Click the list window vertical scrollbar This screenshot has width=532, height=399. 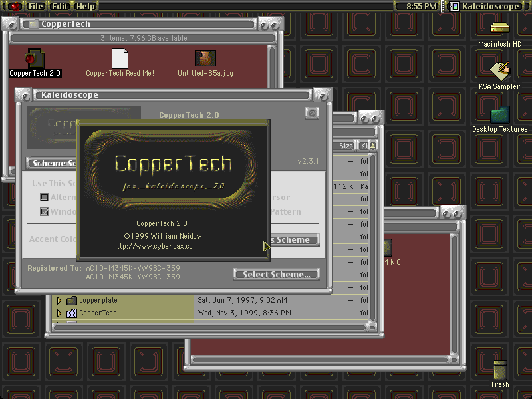372,237
